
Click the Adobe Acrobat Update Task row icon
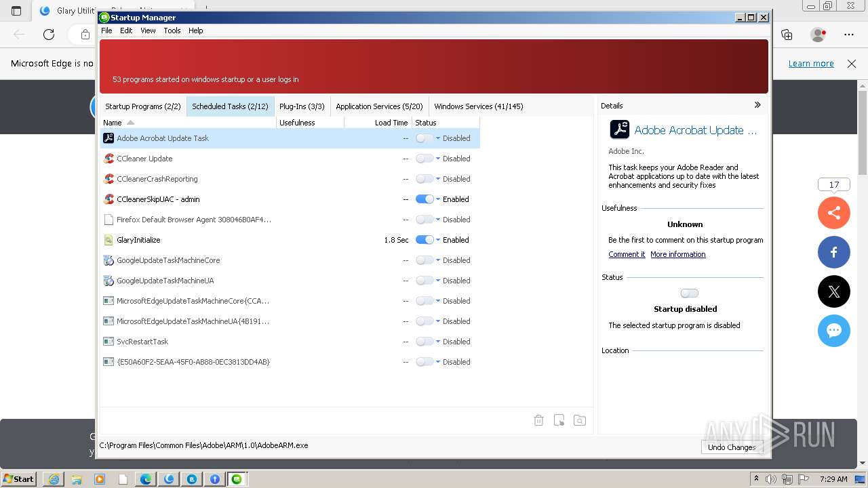coord(108,138)
